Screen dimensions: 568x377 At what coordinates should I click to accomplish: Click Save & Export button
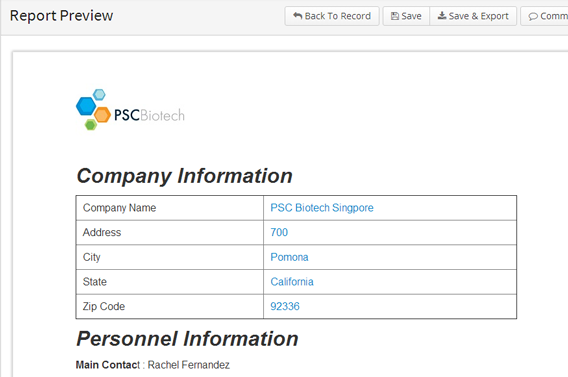pyautogui.click(x=473, y=16)
